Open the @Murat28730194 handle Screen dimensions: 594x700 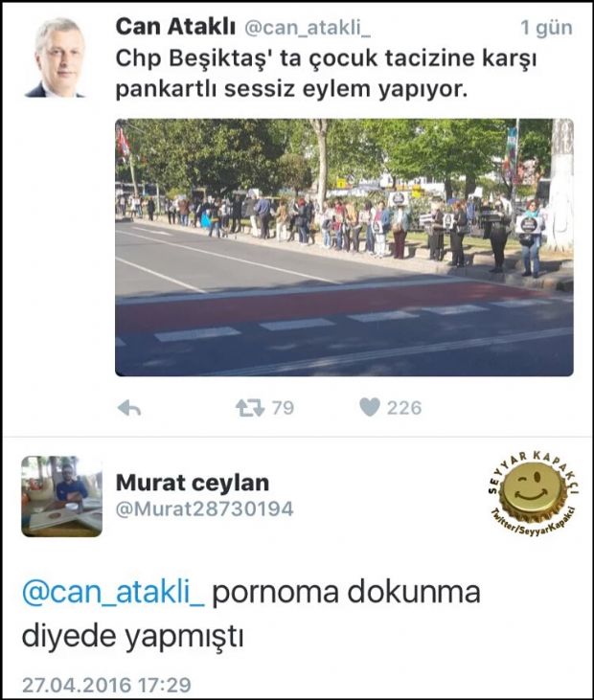click(x=205, y=508)
